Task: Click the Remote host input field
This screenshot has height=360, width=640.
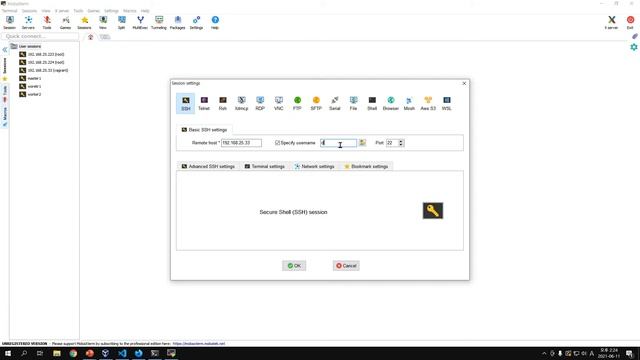Action: [241, 143]
